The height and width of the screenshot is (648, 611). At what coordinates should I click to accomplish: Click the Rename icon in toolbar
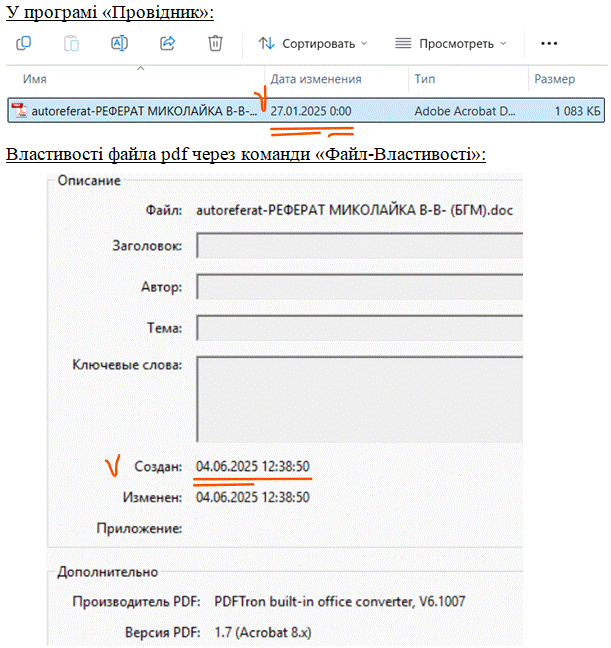(120, 43)
